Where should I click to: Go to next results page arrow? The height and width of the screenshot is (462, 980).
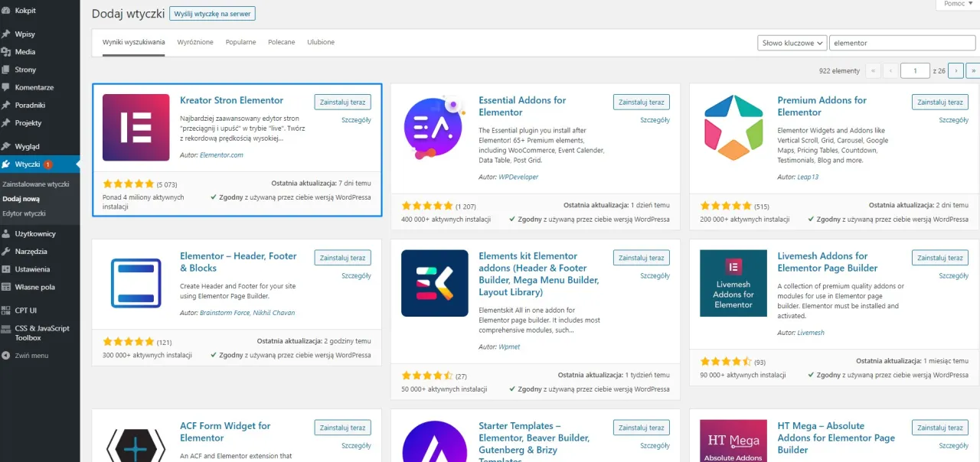click(955, 70)
